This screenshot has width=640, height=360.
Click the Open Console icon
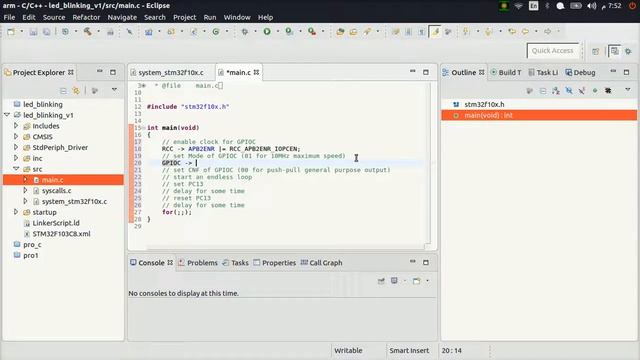point(416,281)
